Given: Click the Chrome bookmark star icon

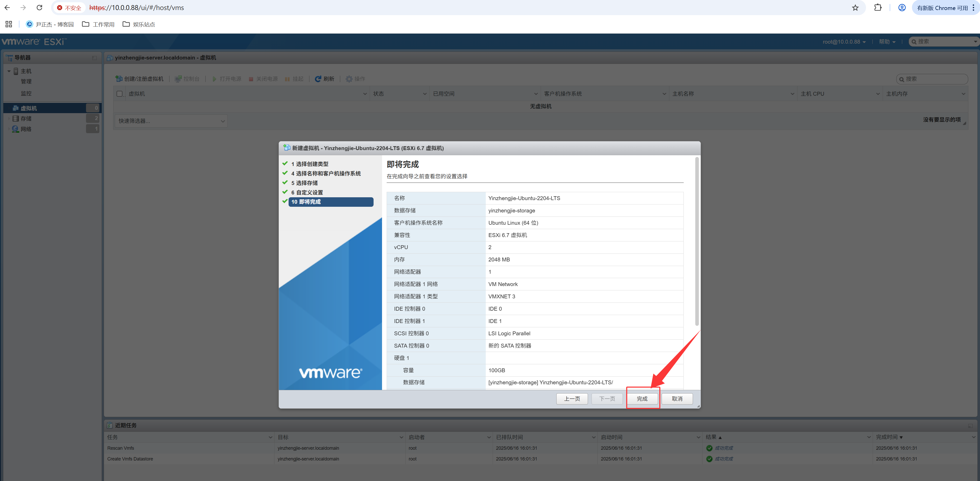Looking at the screenshot, I should (x=855, y=8).
